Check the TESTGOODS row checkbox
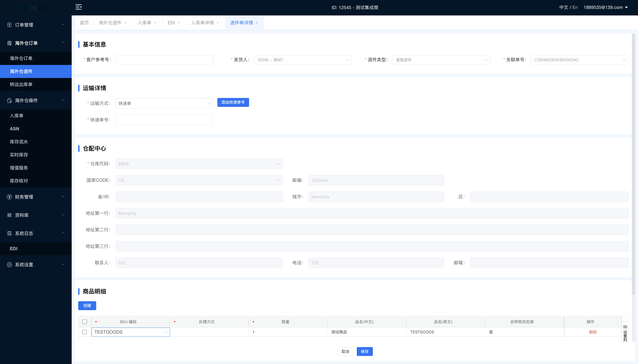Screen dimensions: 638x364 pyautogui.click(x=85, y=332)
